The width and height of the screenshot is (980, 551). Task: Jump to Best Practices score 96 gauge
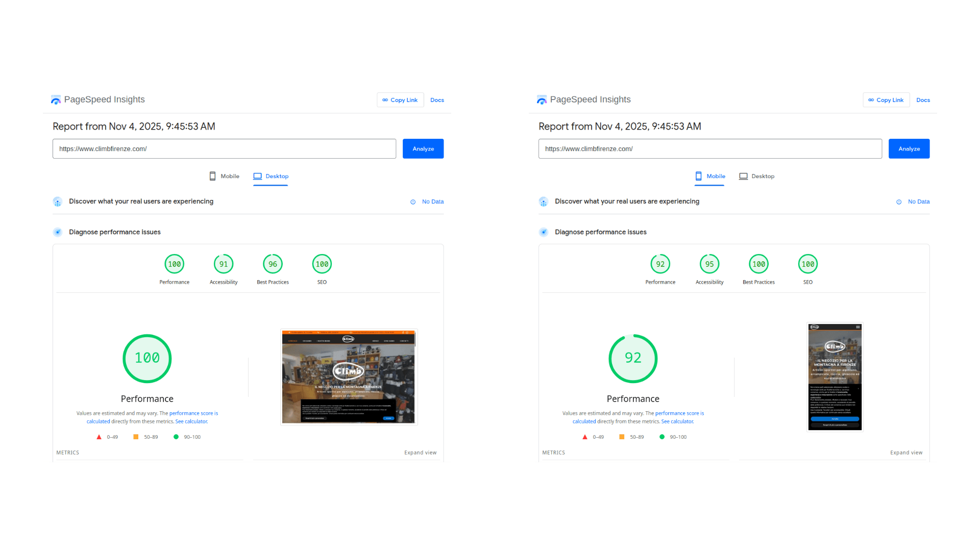tap(273, 264)
